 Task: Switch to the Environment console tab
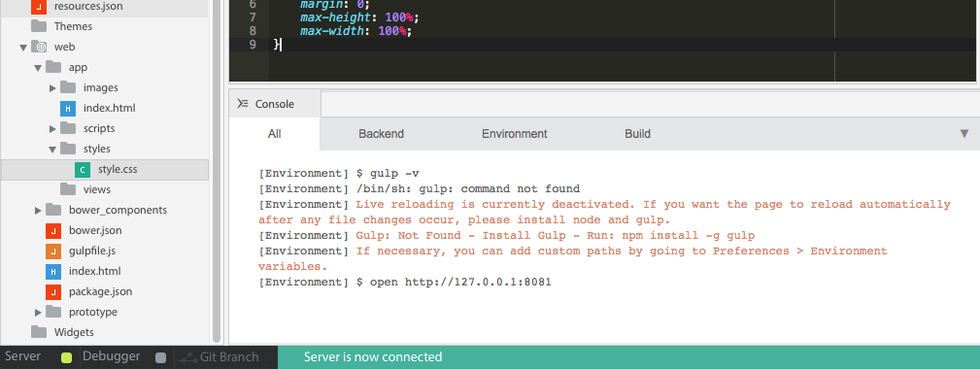coord(515,134)
